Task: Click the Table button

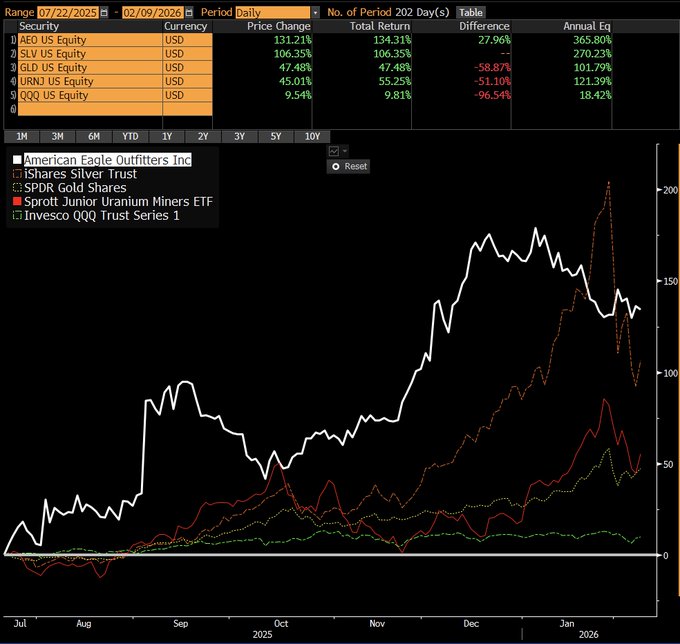Action: (470, 11)
